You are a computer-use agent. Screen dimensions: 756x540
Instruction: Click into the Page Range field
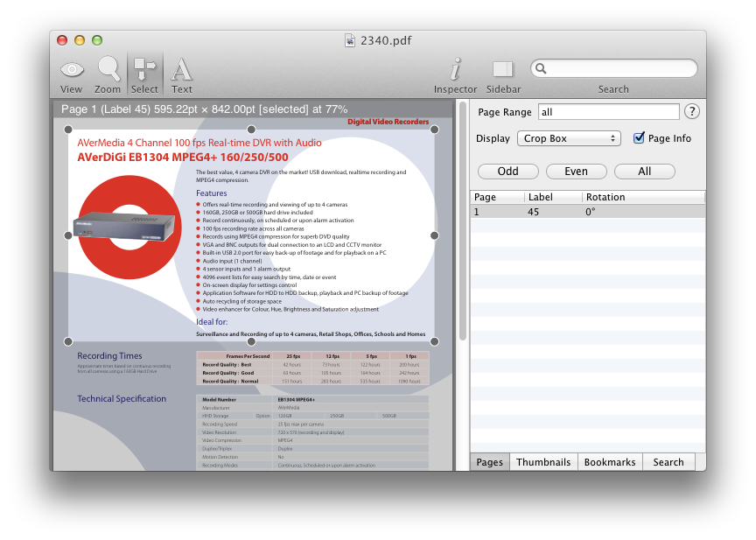[608, 112]
